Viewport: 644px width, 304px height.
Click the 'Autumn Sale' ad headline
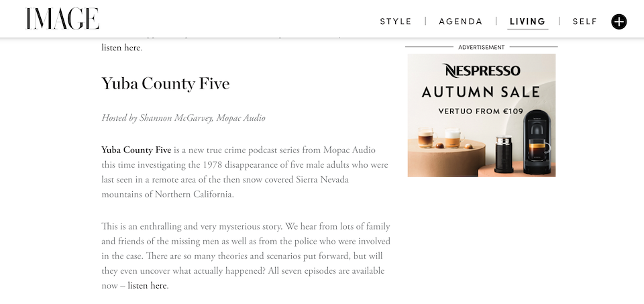pos(481,92)
